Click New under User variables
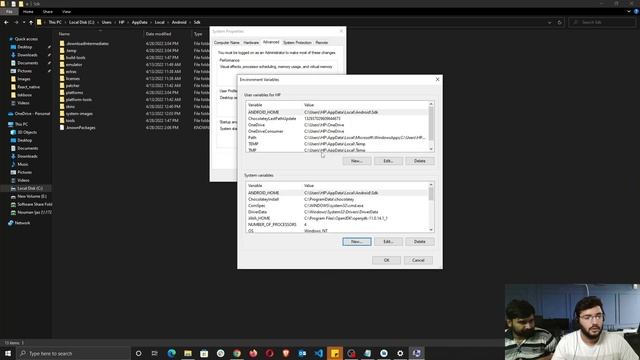Image resolution: width=640 pixels, height=360 pixels. tap(357, 161)
